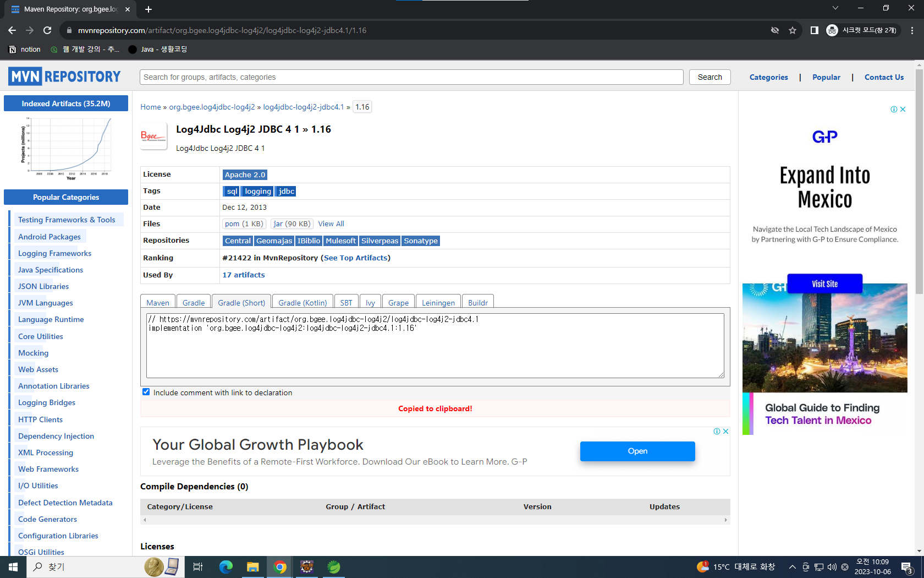Screen dimensions: 924x578
Task: Download the jar (90 KB) file
Action: click(291, 223)
